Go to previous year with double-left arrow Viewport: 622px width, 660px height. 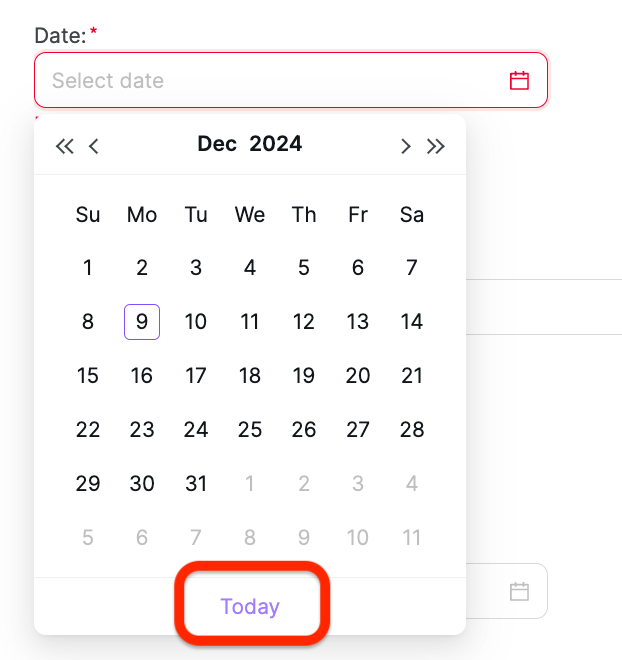(x=65, y=146)
